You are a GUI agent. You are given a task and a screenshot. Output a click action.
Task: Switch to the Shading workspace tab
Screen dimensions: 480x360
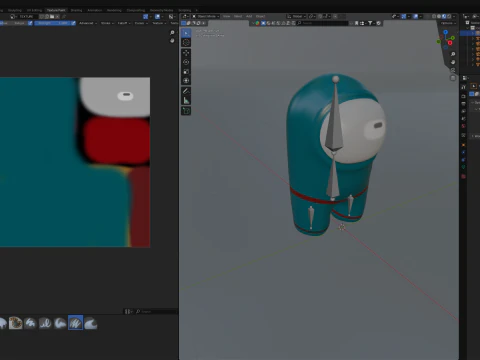pos(76,10)
